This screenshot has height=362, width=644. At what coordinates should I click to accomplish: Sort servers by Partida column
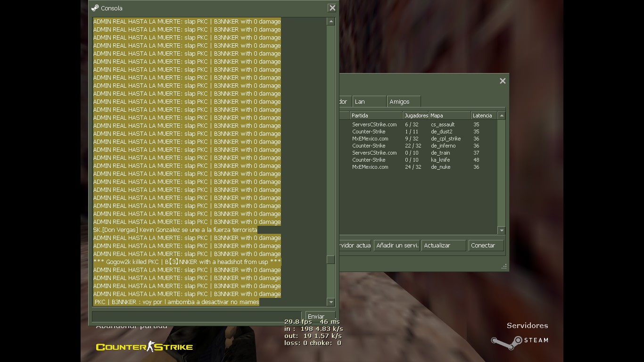[376, 115]
